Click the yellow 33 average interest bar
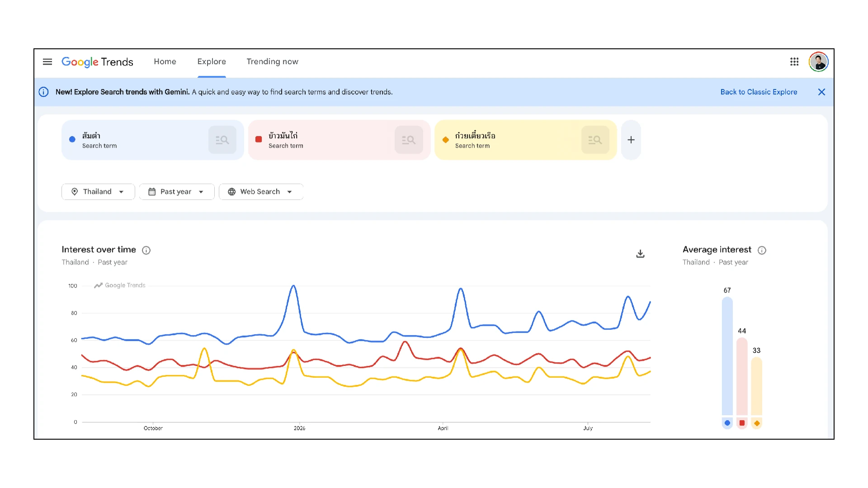 tap(757, 386)
